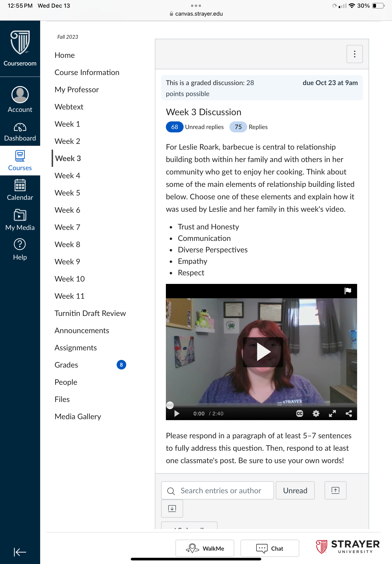Screen dimensions: 392x564
Task: Open the Chat button
Action: 270,548
